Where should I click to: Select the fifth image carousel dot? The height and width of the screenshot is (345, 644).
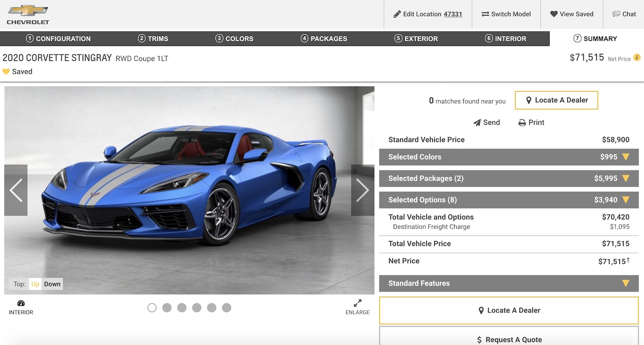coord(212,308)
